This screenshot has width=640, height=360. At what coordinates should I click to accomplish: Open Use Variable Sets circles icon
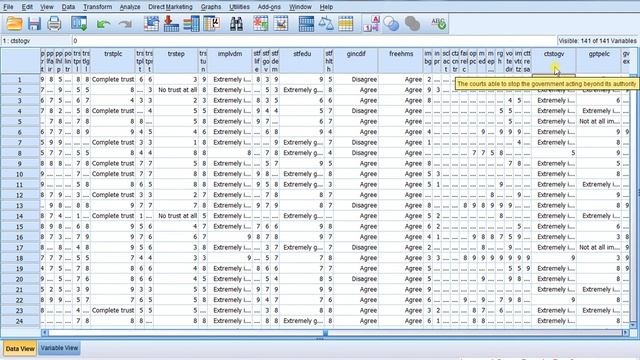(391, 24)
